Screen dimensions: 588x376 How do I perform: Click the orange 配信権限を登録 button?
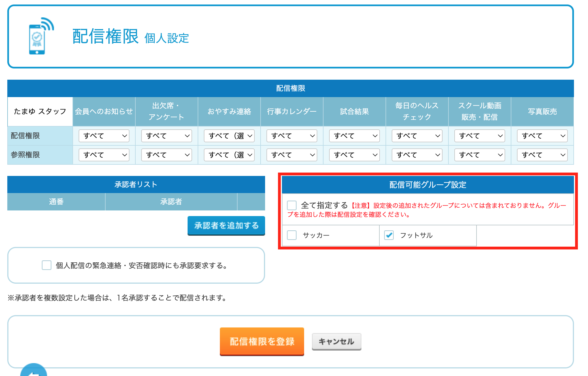pyautogui.click(x=262, y=341)
